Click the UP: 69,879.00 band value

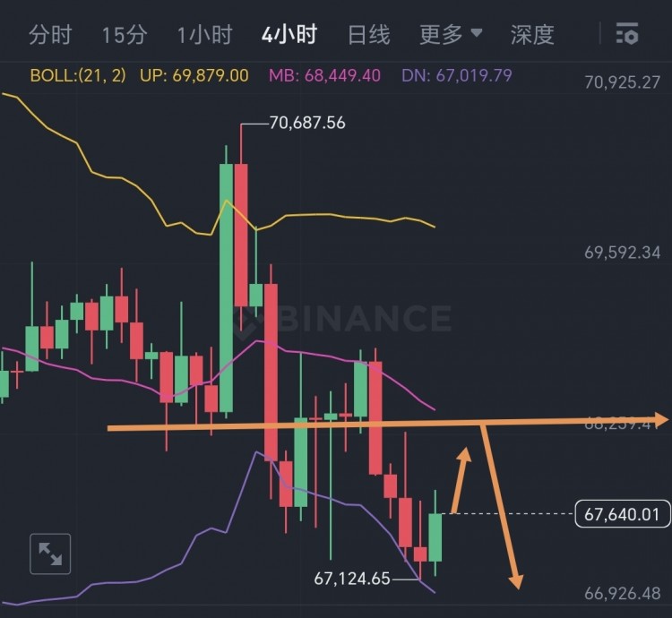click(194, 75)
